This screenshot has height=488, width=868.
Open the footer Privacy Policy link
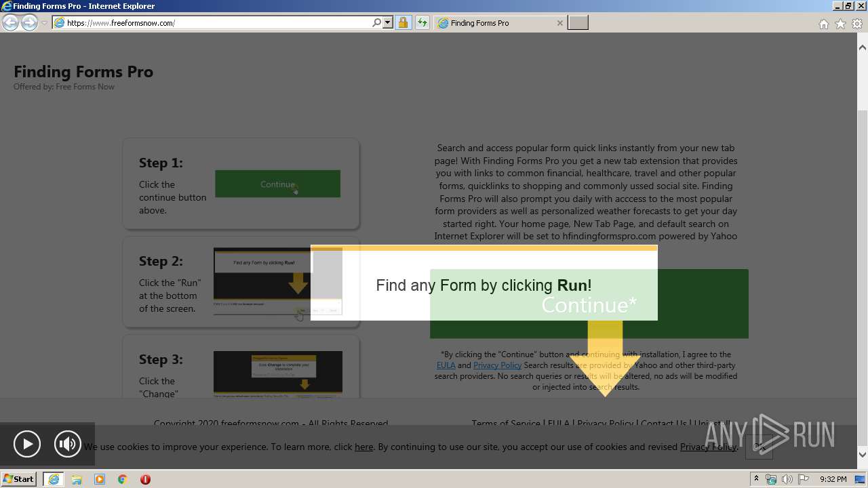pyautogui.click(x=605, y=424)
